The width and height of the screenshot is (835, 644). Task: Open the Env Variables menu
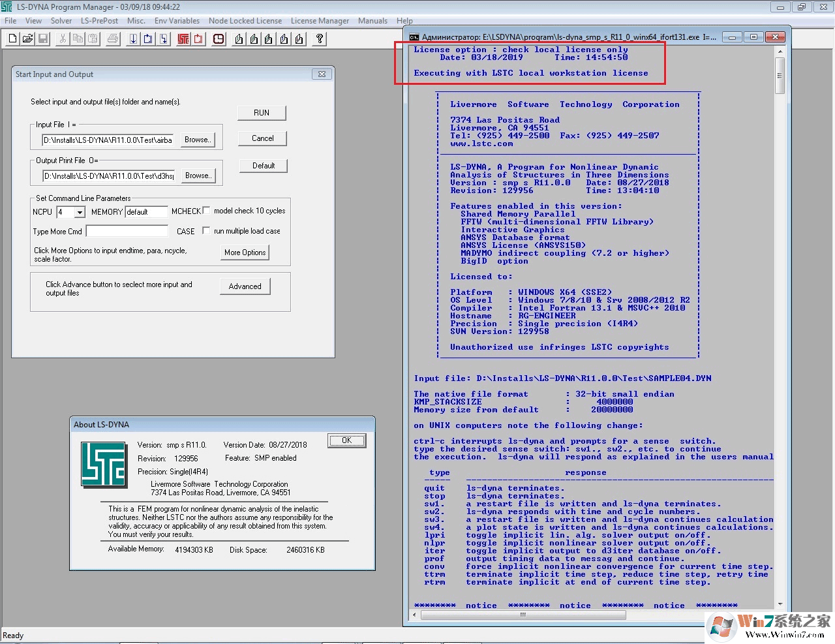[177, 21]
